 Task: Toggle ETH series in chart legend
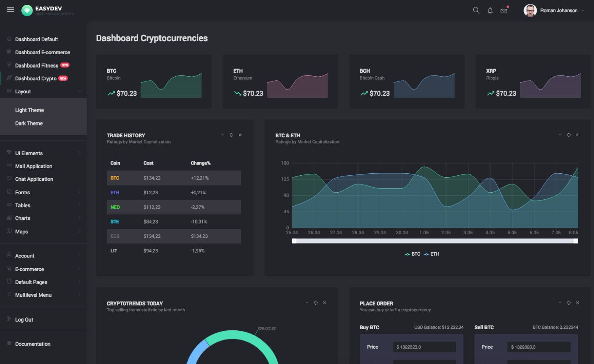tap(431, 254)
